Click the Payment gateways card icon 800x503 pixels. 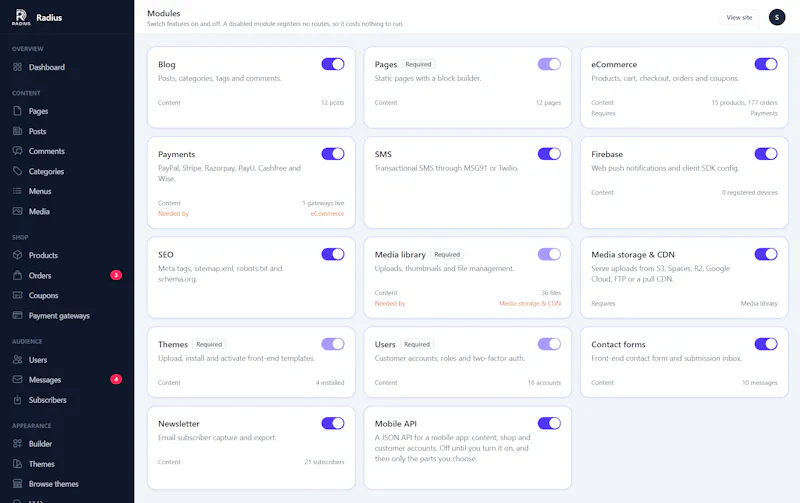tap(17, 315)
